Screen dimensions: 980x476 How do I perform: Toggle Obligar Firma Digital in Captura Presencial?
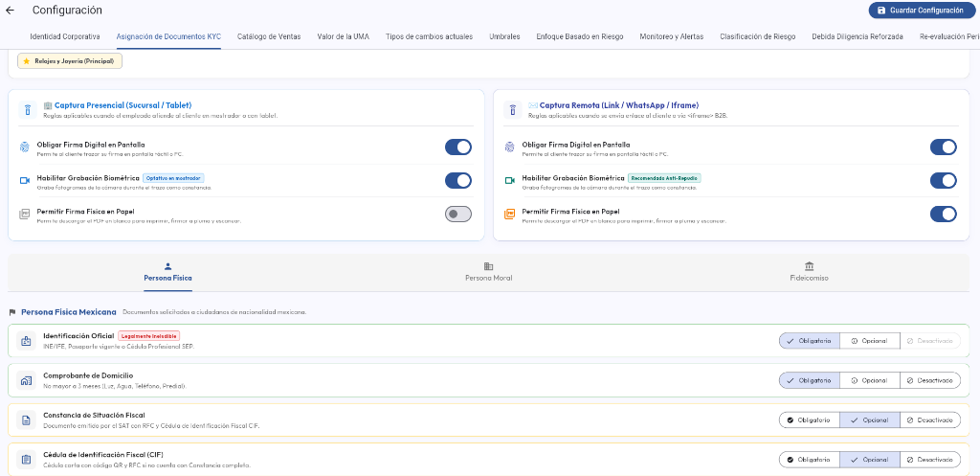[x=458, y=147]
